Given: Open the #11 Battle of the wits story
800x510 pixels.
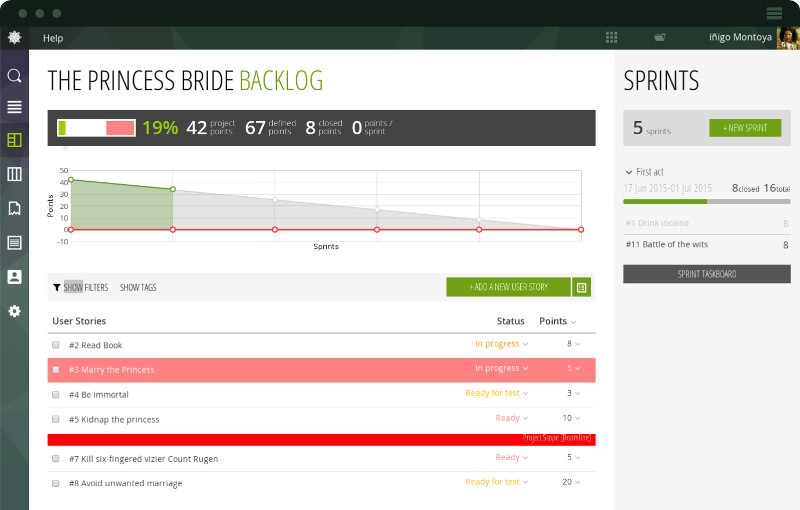Looking at the screenshot, I should pos(667,244).
